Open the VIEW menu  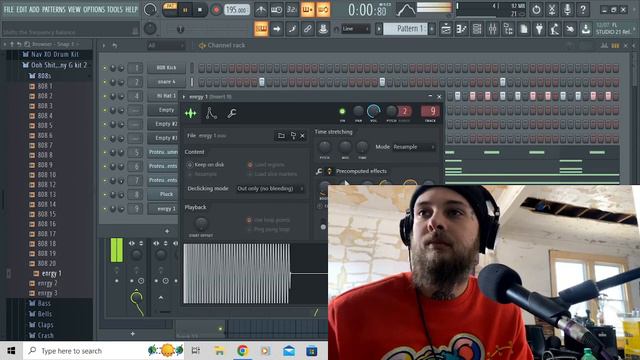74,9
